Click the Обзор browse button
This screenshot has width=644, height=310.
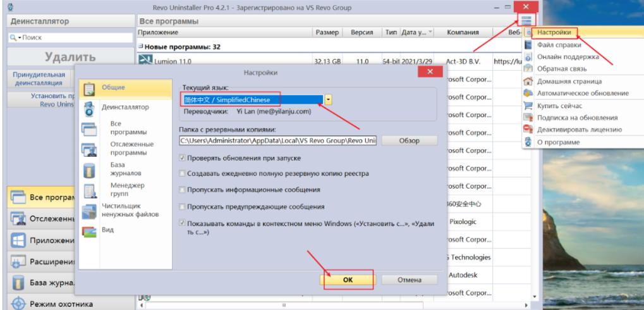pyautogui.click(x=409, y=140)
